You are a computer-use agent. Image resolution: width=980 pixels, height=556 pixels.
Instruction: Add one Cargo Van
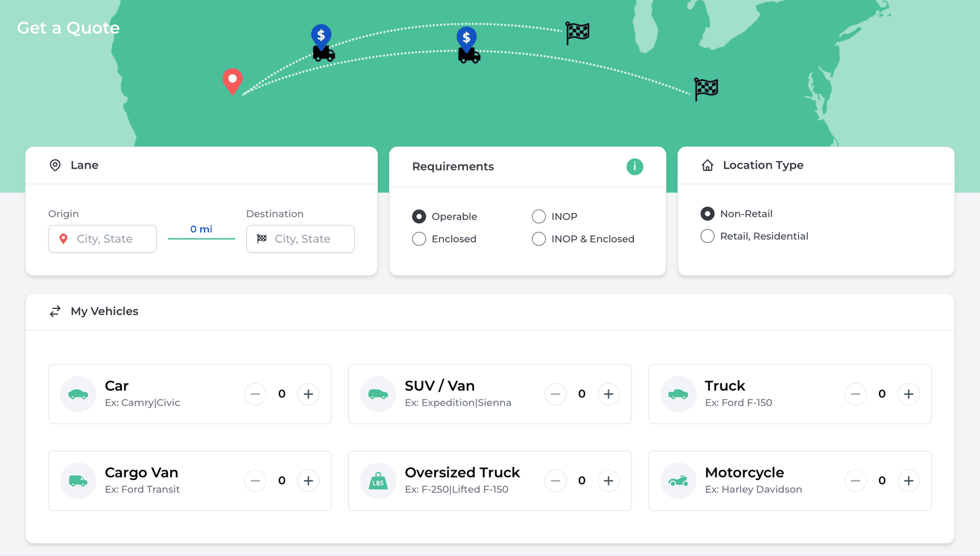tap(309, 481)
